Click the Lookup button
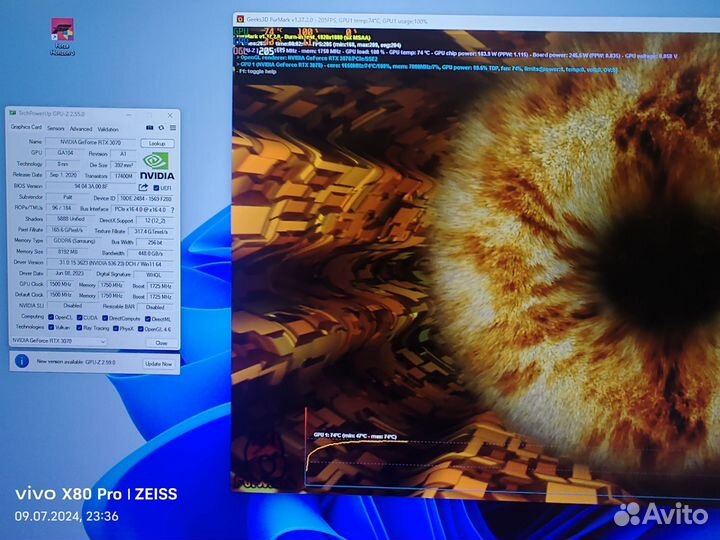Image resolution: width=720 pixels, height=540 pixels. (157, 143)
